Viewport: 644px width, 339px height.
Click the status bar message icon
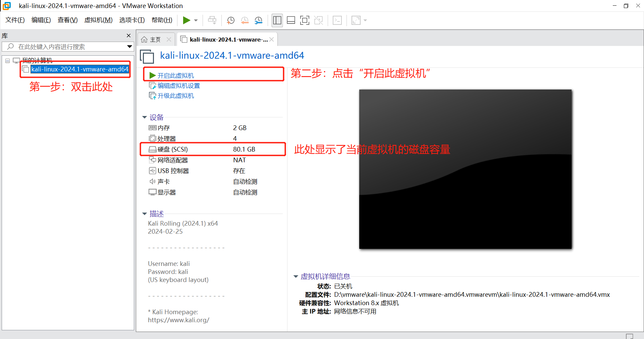point(630,336)
